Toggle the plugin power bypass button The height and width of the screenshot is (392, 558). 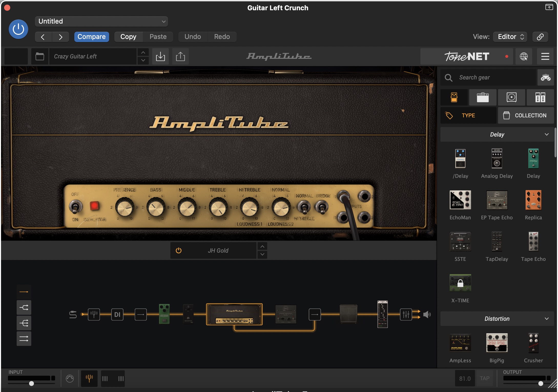click(x=18, y=29)
